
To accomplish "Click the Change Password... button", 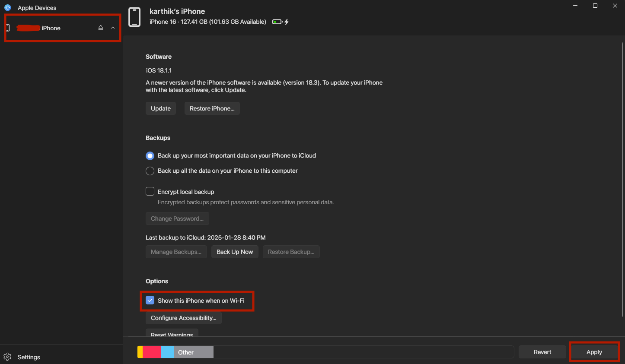I will point(177,218).
